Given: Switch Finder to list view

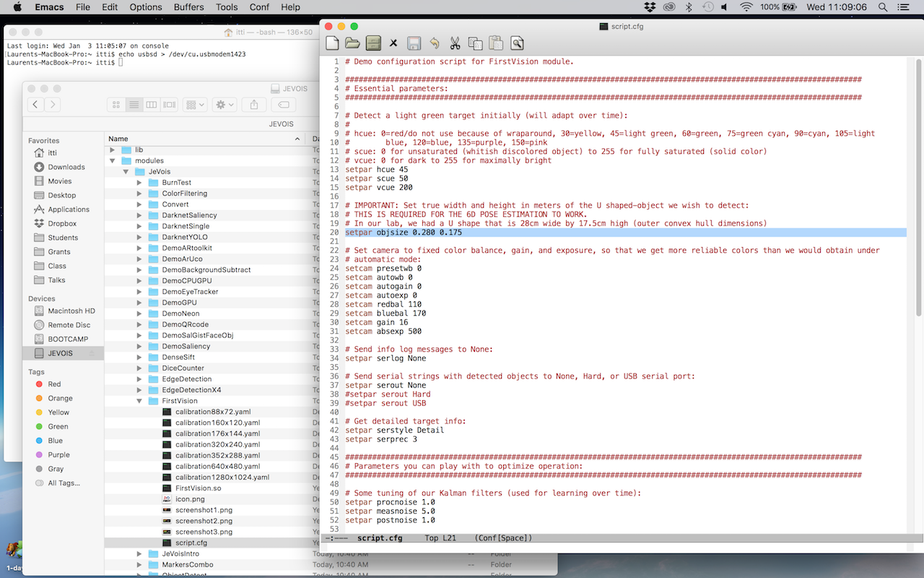Looking at the screenshot, I should [x=134, y=105].
